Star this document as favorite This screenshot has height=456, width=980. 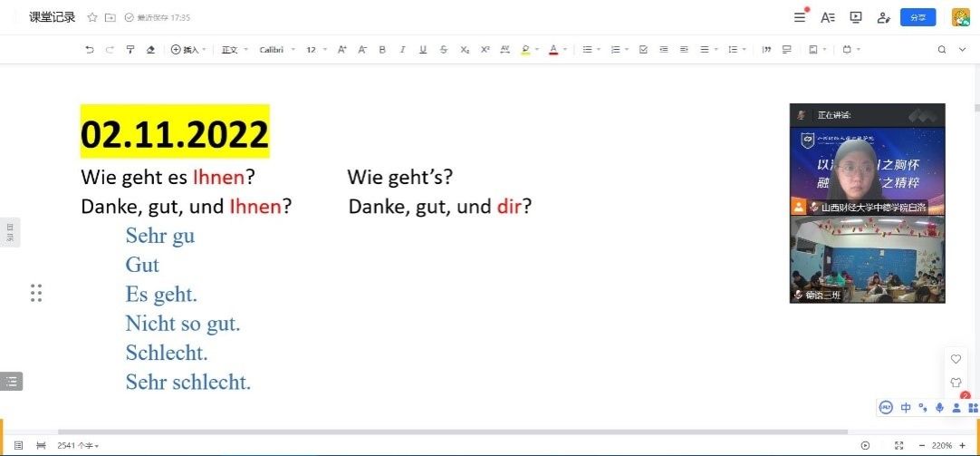92,17
